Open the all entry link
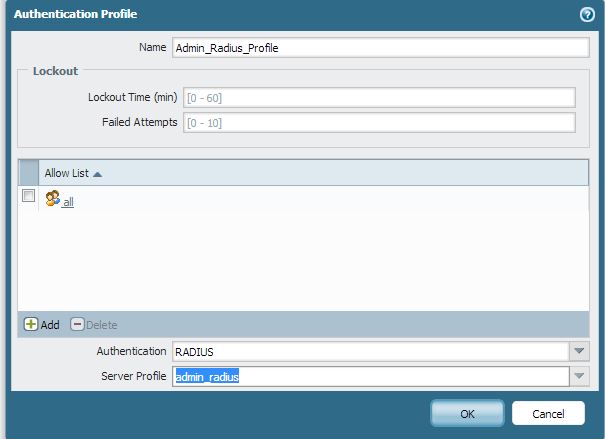 click(68, 202)
